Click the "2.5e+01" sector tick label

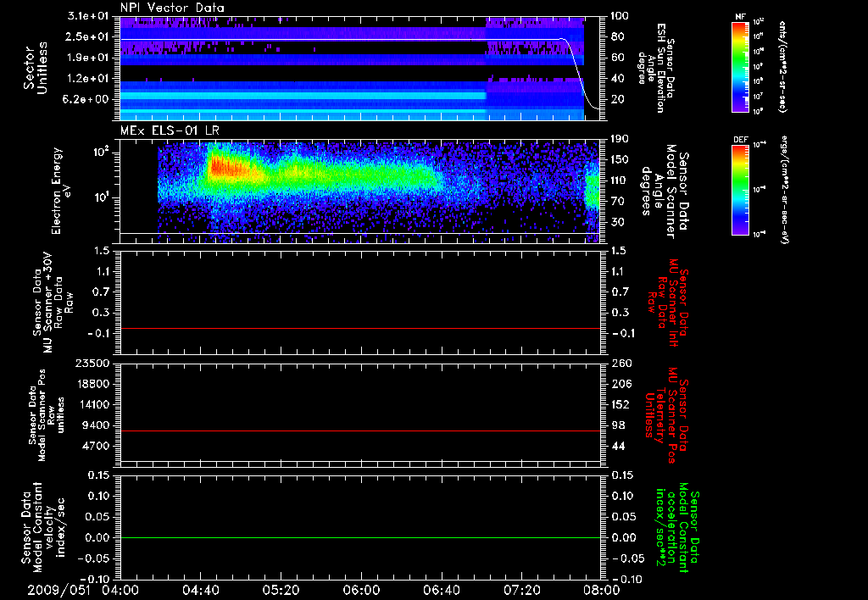pos(88,36)
